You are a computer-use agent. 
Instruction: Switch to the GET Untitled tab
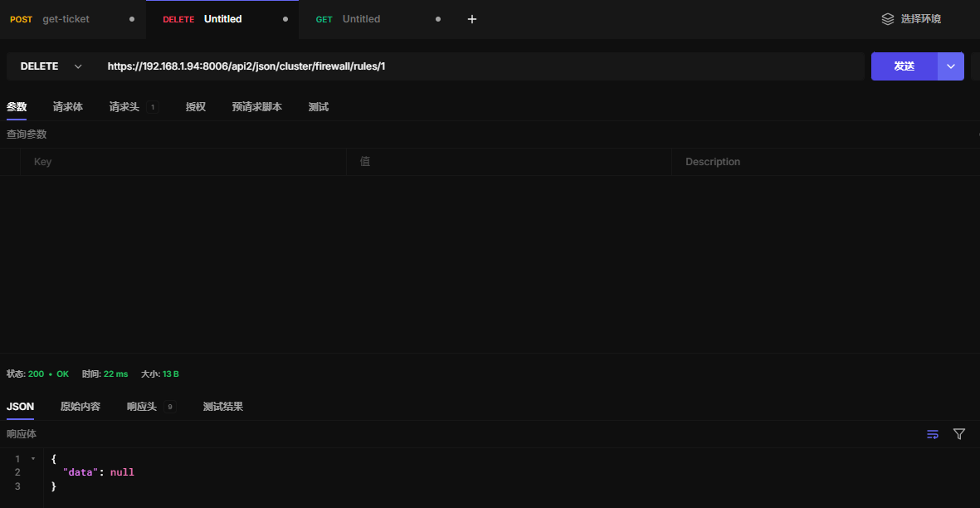tap(361, 19)
